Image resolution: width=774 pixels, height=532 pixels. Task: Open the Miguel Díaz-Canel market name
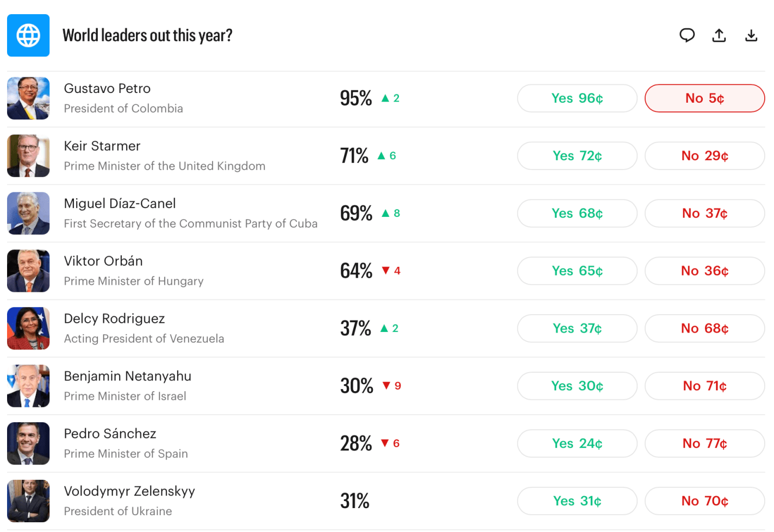120,204
